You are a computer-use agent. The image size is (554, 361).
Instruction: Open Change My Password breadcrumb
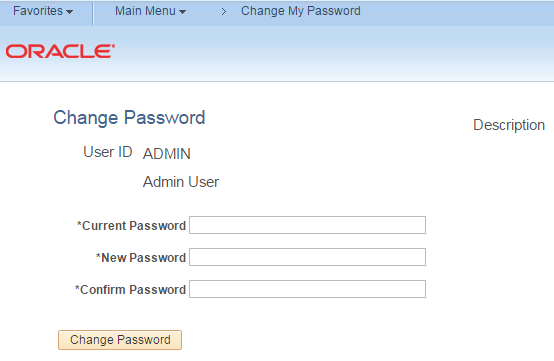pyautogui.click(x=301, y=11)
